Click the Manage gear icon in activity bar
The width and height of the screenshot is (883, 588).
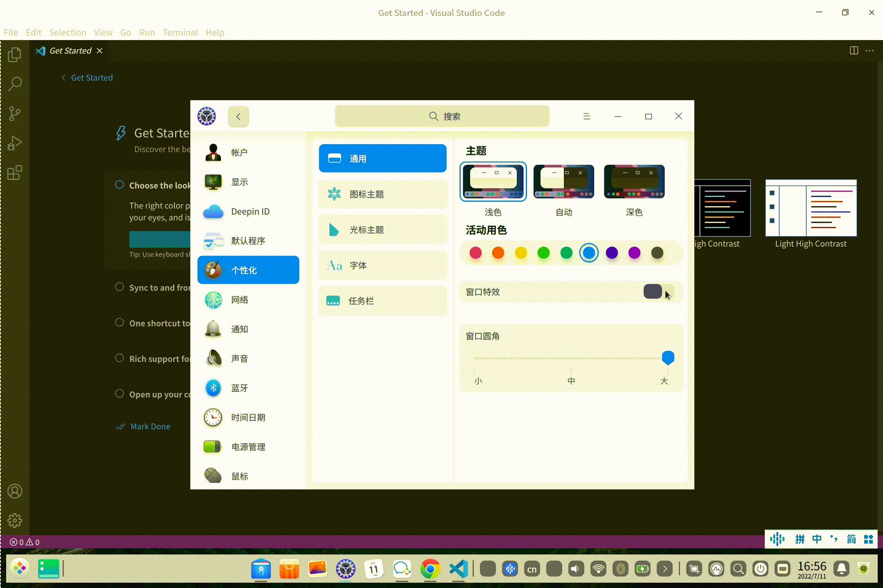click(15, 521)
